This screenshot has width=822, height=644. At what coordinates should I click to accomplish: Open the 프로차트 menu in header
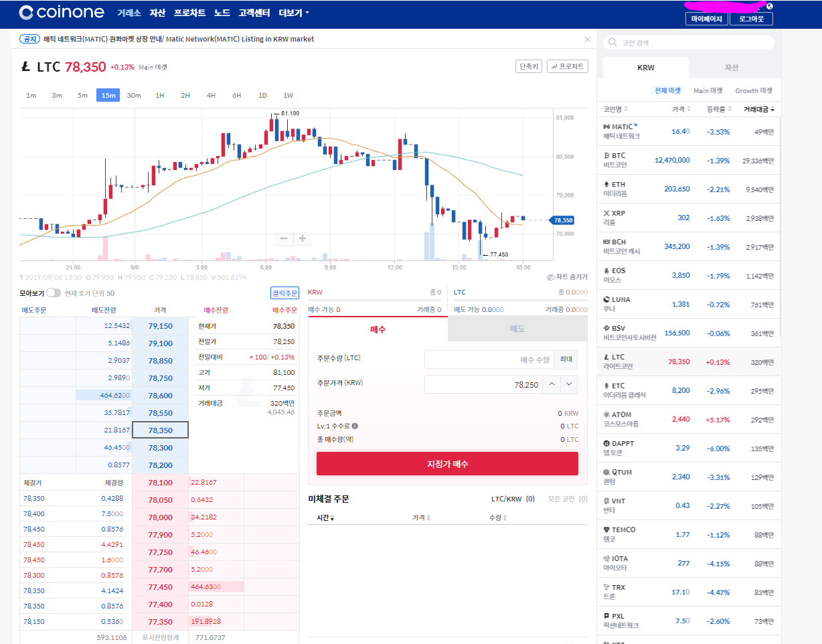click(x=189, y=13)
